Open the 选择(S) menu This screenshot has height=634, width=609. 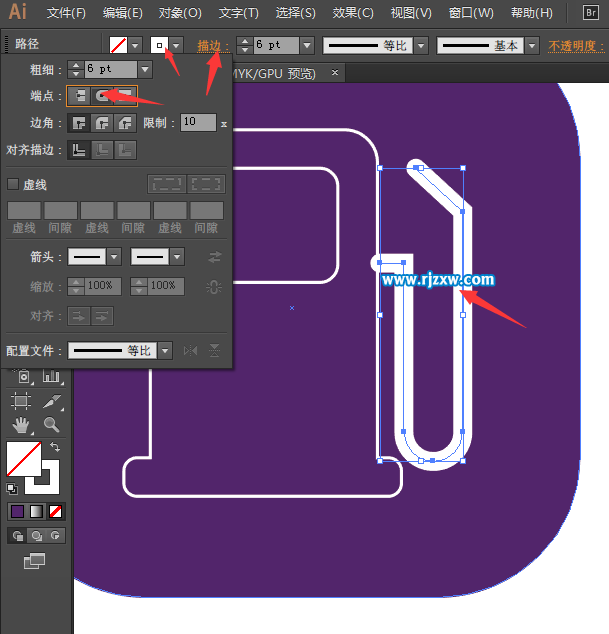click(x=296, y=13)
